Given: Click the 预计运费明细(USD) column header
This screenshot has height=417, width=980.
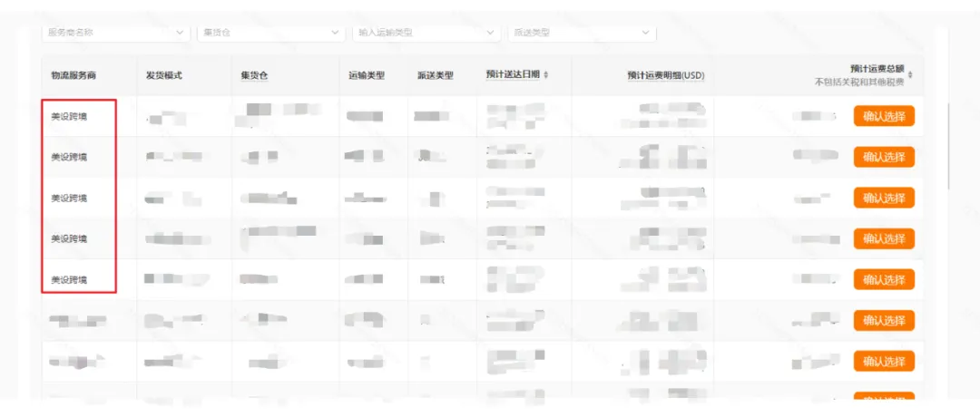Looking at the screenshot, I should coord(666,75).
